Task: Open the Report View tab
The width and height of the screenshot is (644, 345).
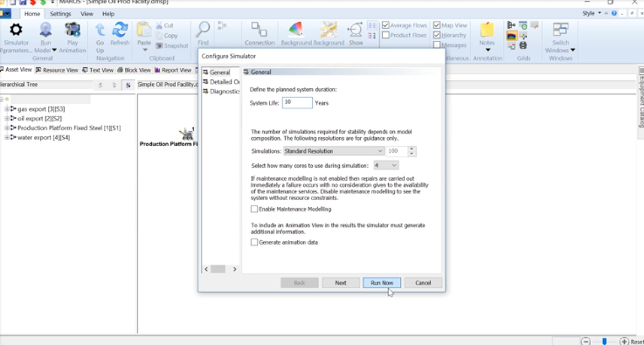Action: [x=173, y=70]
